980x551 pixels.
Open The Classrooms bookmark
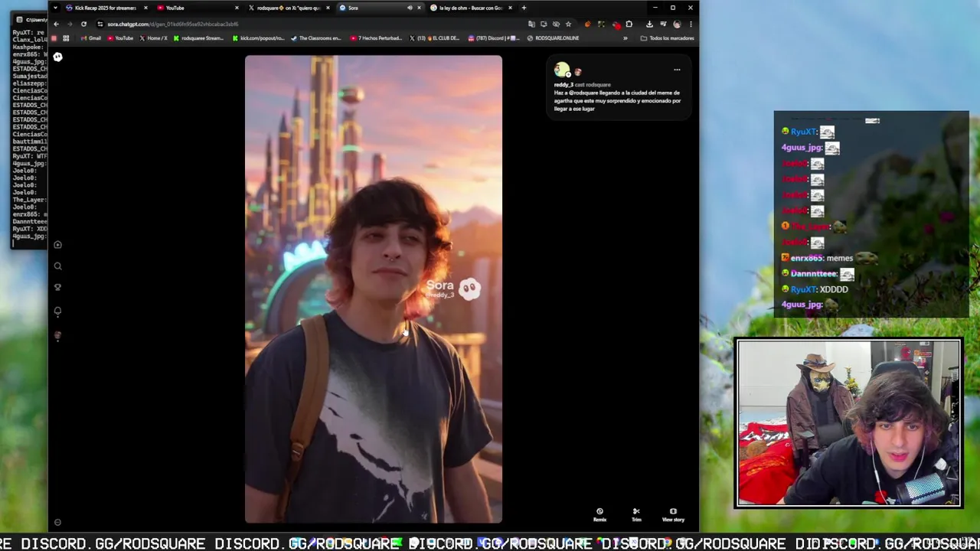[x=316, y=38]
